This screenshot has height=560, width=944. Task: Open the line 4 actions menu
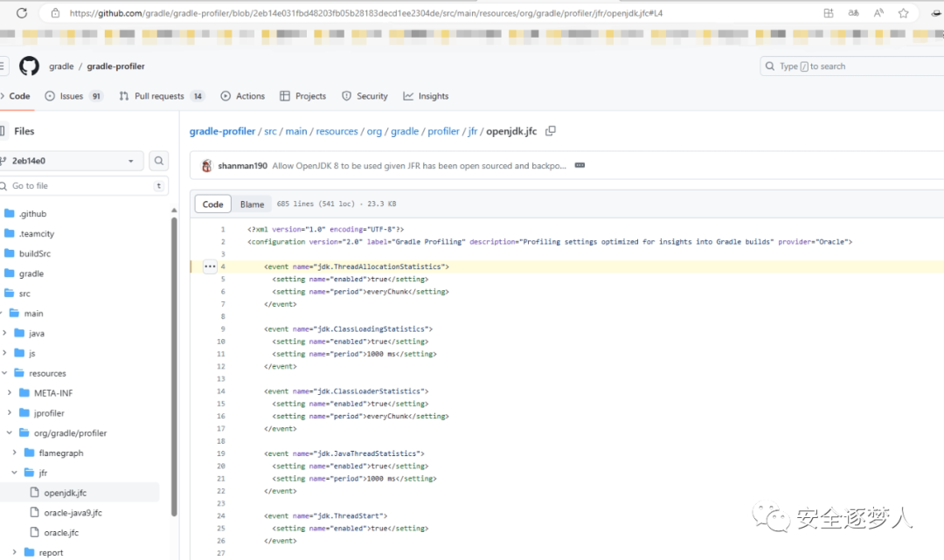pyautogui.click(x=210, y=266)
